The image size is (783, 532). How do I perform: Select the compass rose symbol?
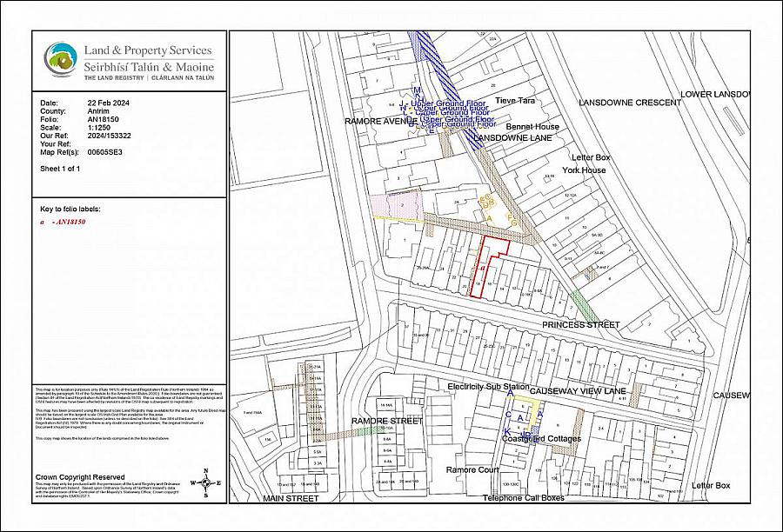(206, 482)
